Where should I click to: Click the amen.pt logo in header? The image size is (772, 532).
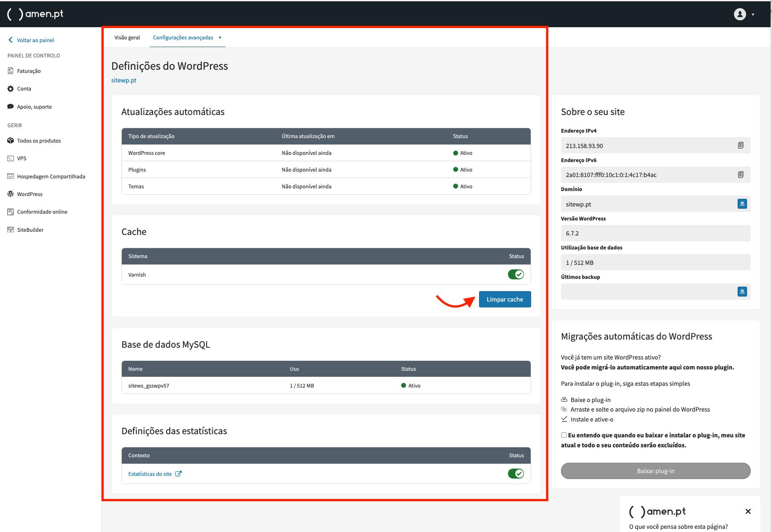35,14
